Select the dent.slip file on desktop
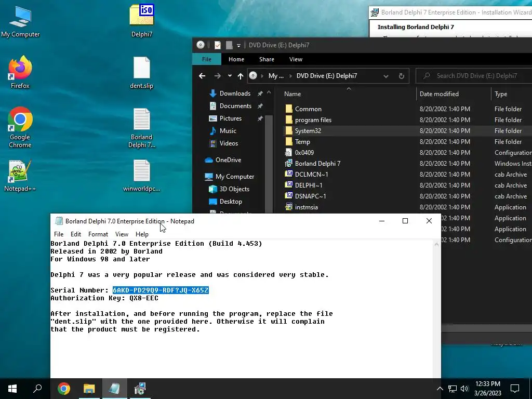This screenshot has width=532, height=399. 141,73
